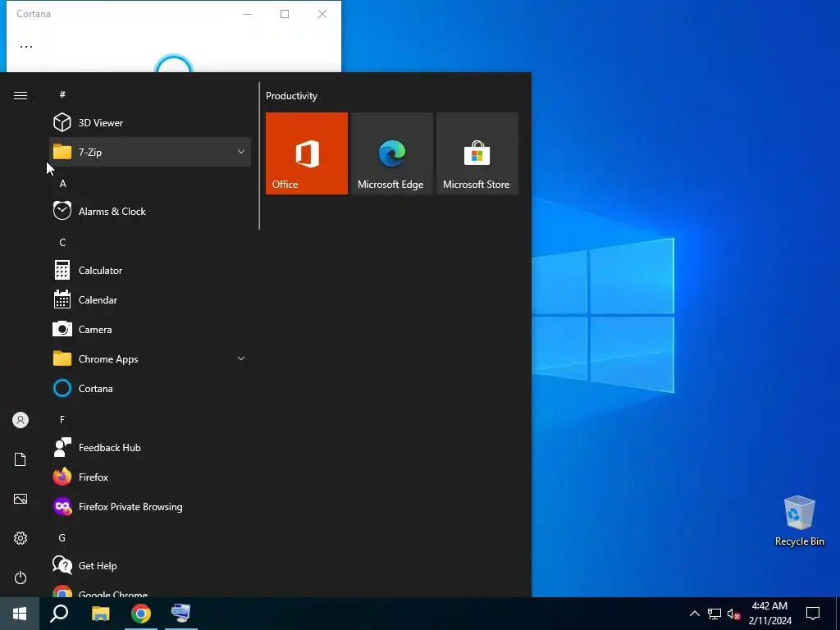Launch Google Chrome from the app list
This screenshot has width=840, height=630.
coord(150,591)
